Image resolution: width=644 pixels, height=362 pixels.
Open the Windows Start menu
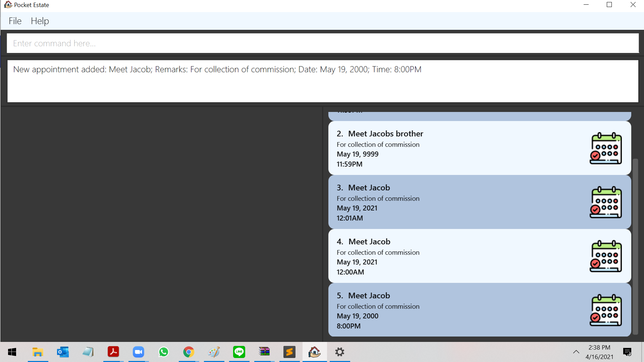[12, 352]
